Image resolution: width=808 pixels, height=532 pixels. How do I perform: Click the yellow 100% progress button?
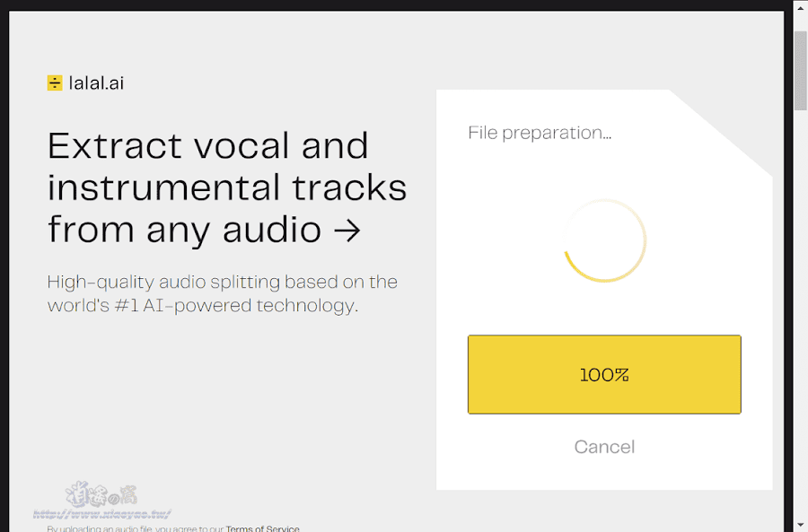pyautogui.click(x=604, y=374)
